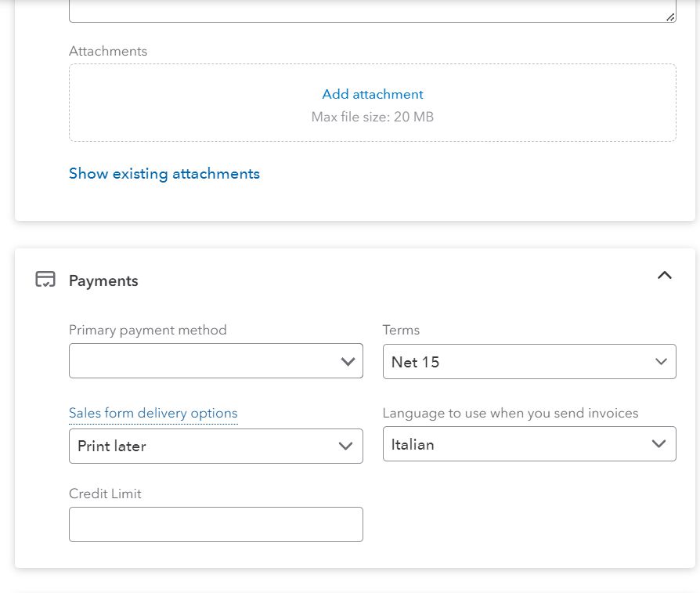Click the Sales form delivery options link

pos(153,413)
